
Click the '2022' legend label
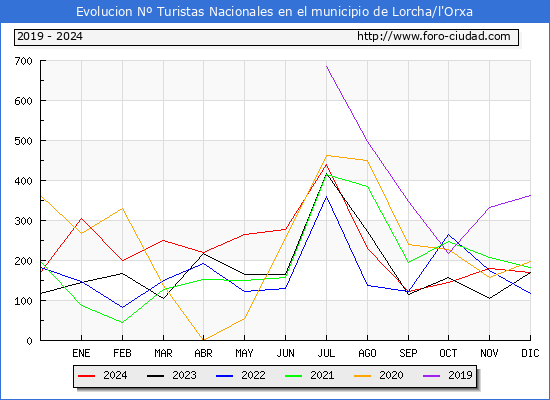coord(253,375)
